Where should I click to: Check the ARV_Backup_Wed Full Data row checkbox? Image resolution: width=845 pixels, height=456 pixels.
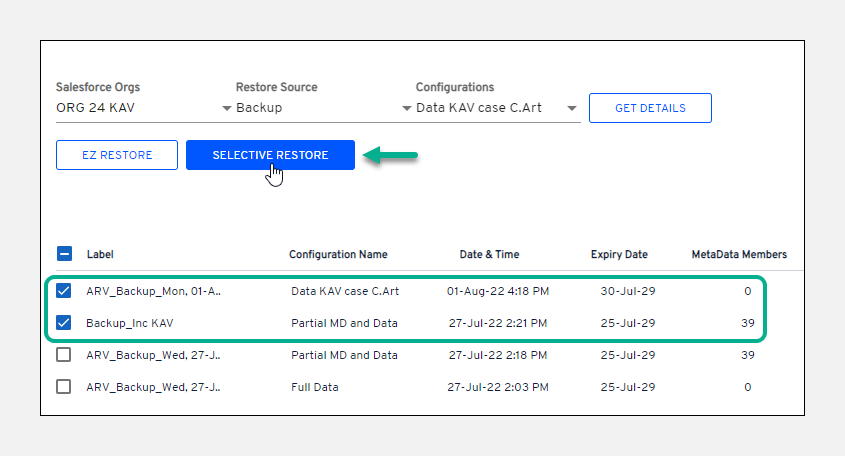[64, 387]
